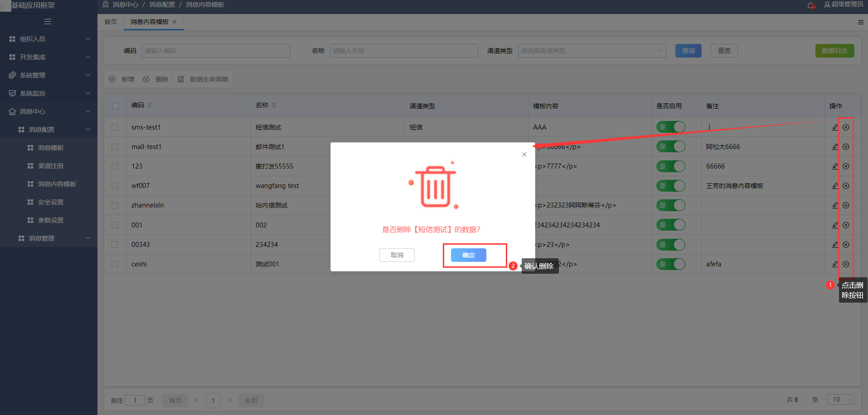Click into the 编码 search input
The image size is (868, 415).
pos(216,51)
